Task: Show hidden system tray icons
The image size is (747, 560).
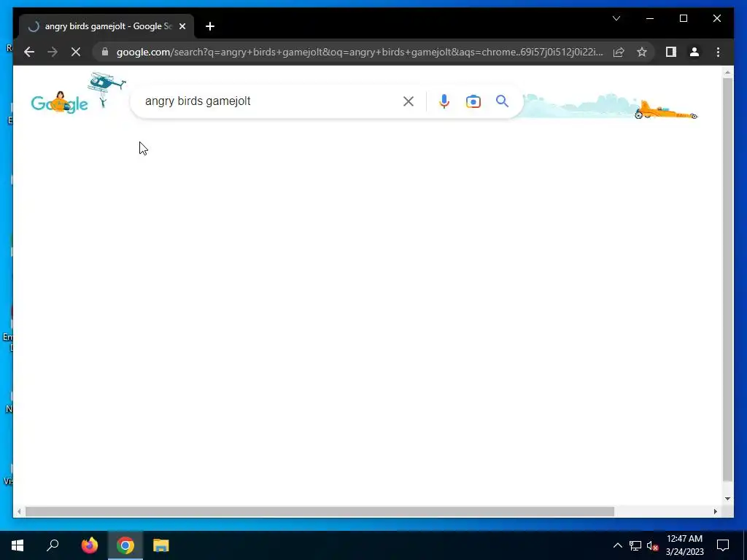Action: 617,545
